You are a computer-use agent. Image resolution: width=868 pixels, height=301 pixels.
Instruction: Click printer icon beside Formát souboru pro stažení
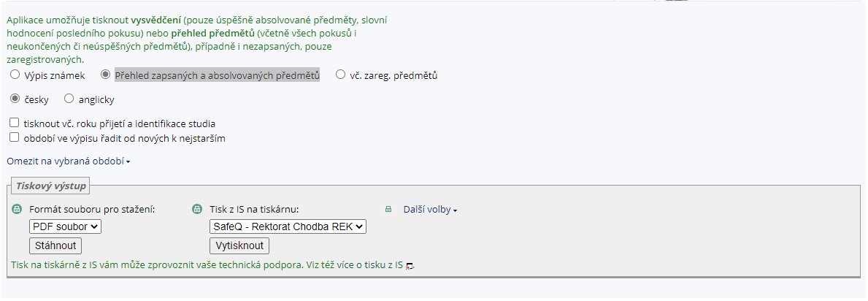(x=18, y=210)
